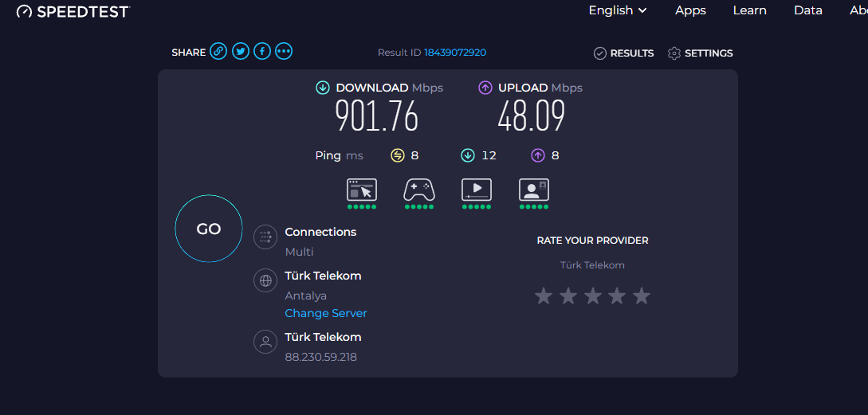Click the Ping ms label
Image resolution: width=868 pixels, height=415 pixels.
point(340,155)
